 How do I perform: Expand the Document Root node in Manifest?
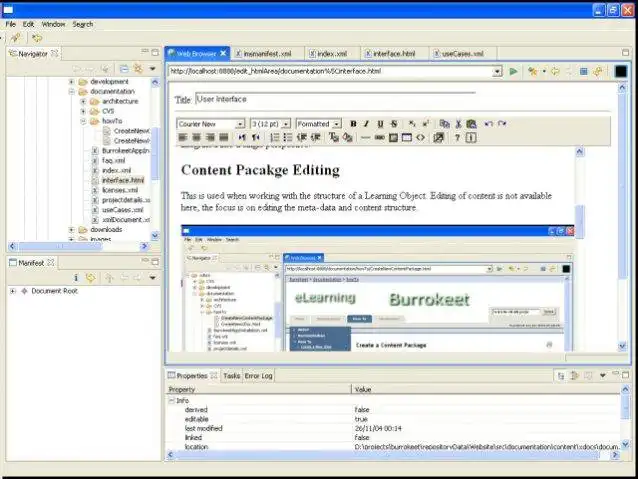(13, 292)
